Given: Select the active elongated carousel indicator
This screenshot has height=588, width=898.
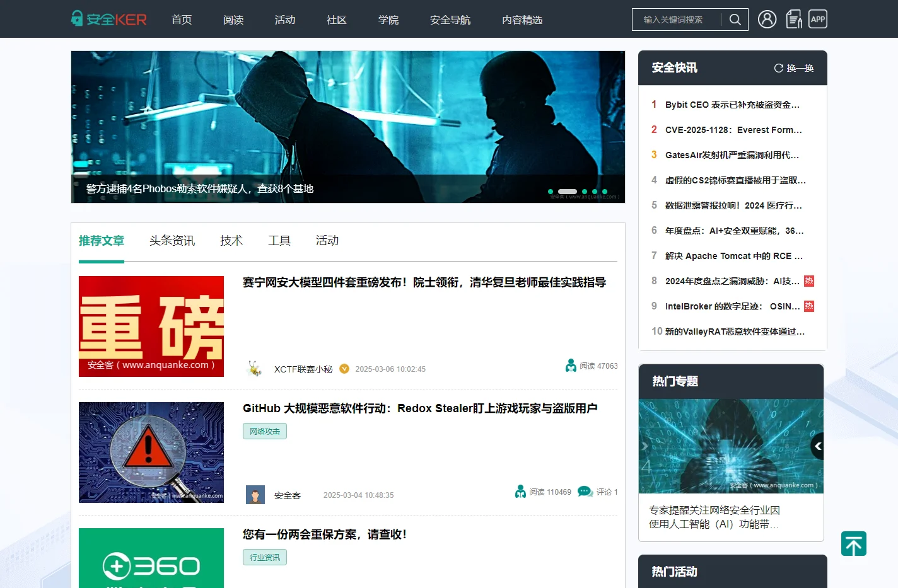Looking at the screenshot, I should coord(568,192).
